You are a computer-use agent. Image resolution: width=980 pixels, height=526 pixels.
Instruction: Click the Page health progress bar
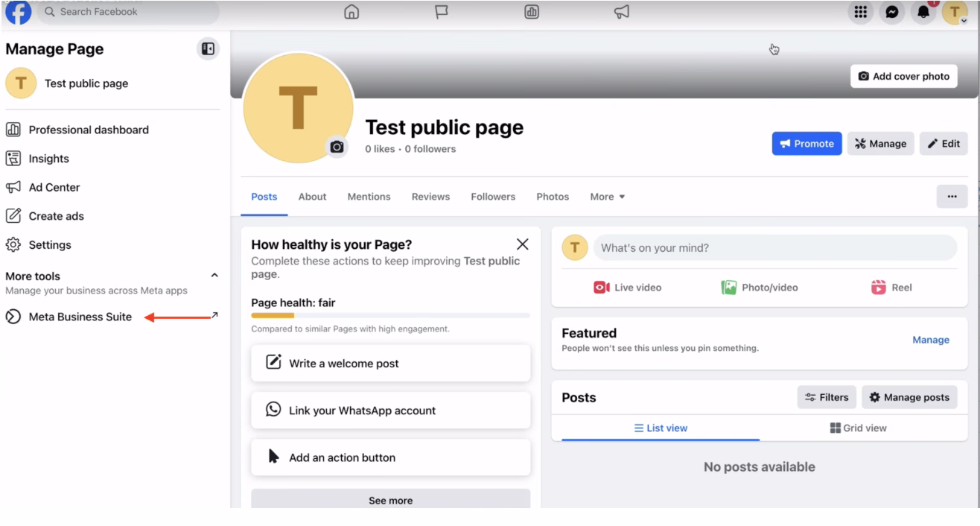391,316
